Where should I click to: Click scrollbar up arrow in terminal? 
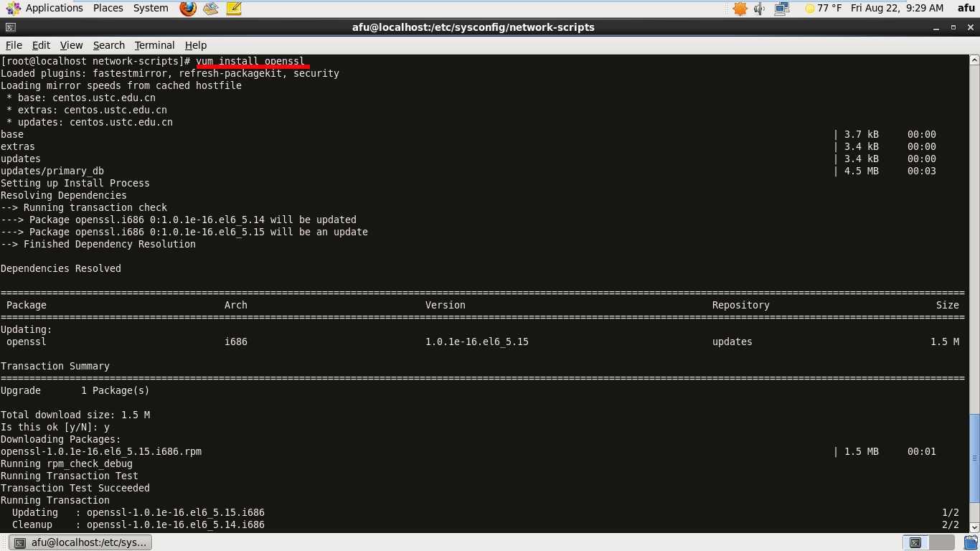click(974, 61)
